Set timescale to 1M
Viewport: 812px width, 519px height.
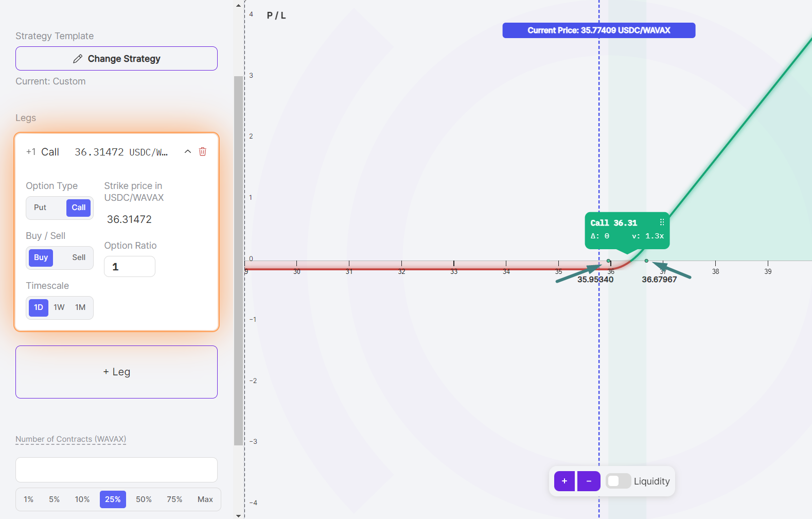(80, 307)
